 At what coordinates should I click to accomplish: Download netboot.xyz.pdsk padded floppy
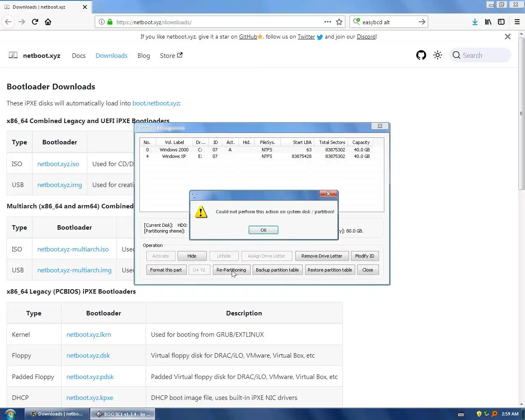click(x=90, y=377)
